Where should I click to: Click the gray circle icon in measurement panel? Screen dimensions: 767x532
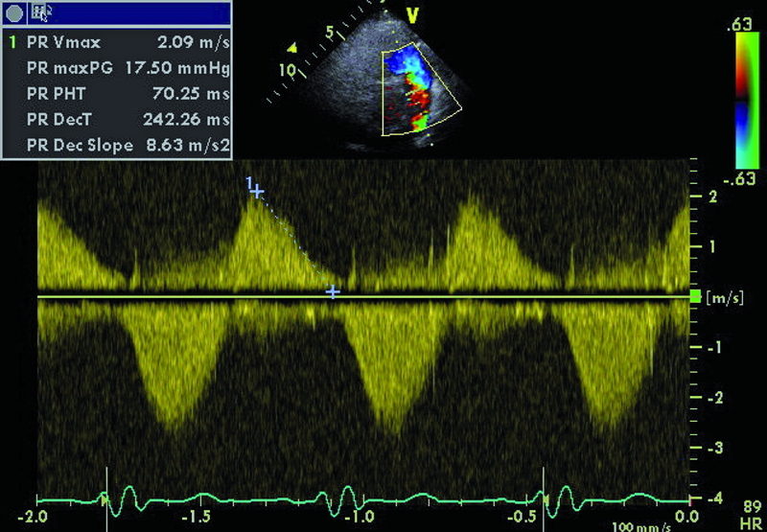[x=13, y=12]
